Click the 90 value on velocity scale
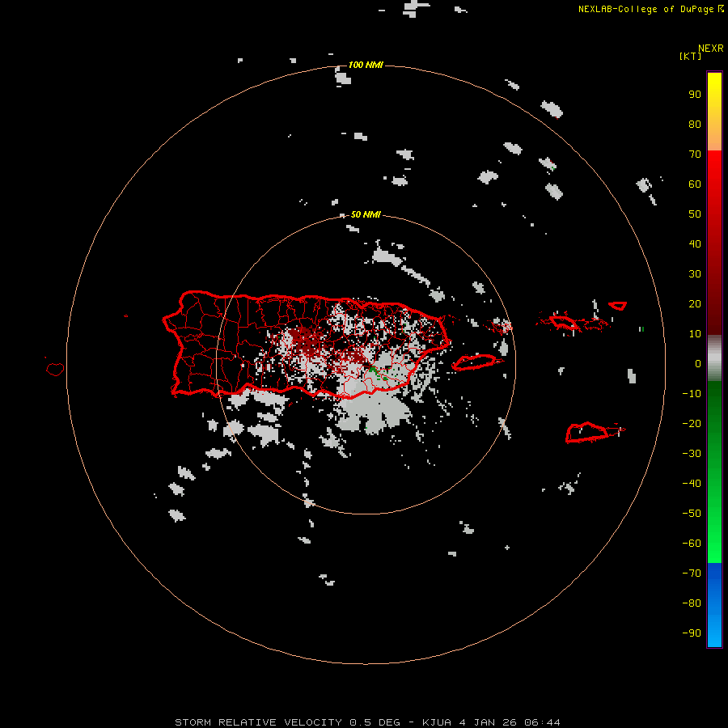 point(695,95)
